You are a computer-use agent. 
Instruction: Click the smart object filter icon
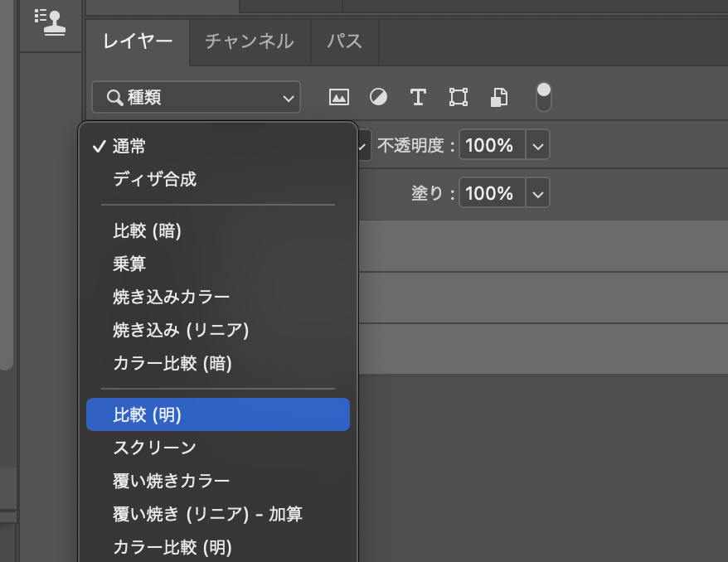tap(498, 97)
